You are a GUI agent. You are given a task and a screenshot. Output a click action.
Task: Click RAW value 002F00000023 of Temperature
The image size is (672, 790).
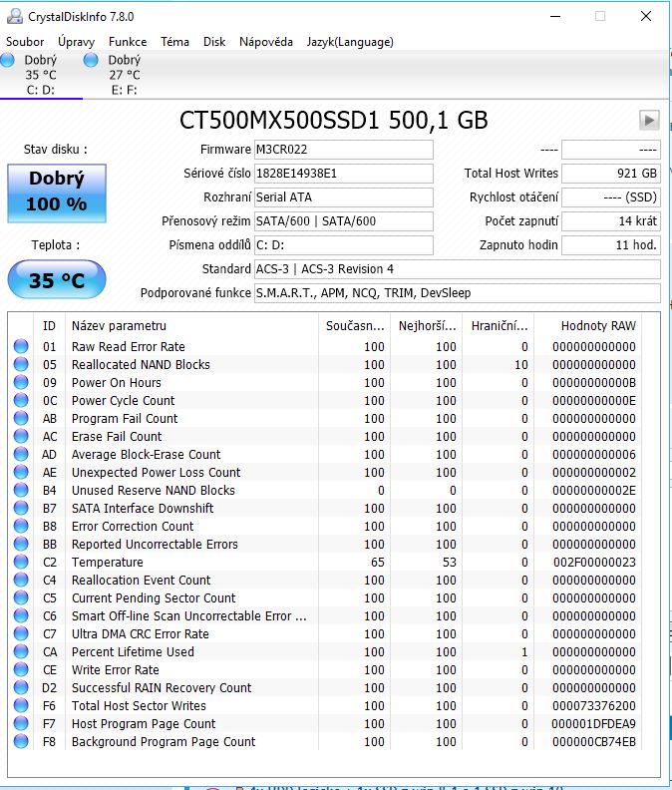pyautogui.click(x=594, y=563)
